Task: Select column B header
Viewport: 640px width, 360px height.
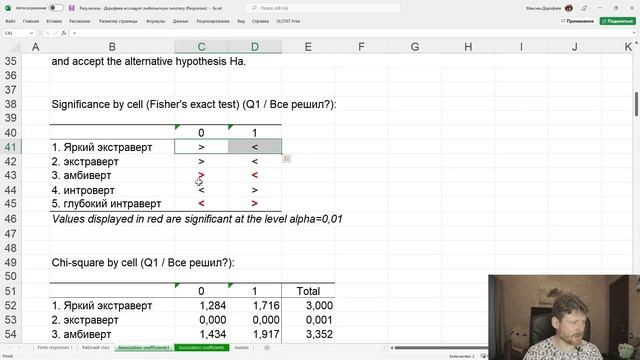Action: pos(112,47)
